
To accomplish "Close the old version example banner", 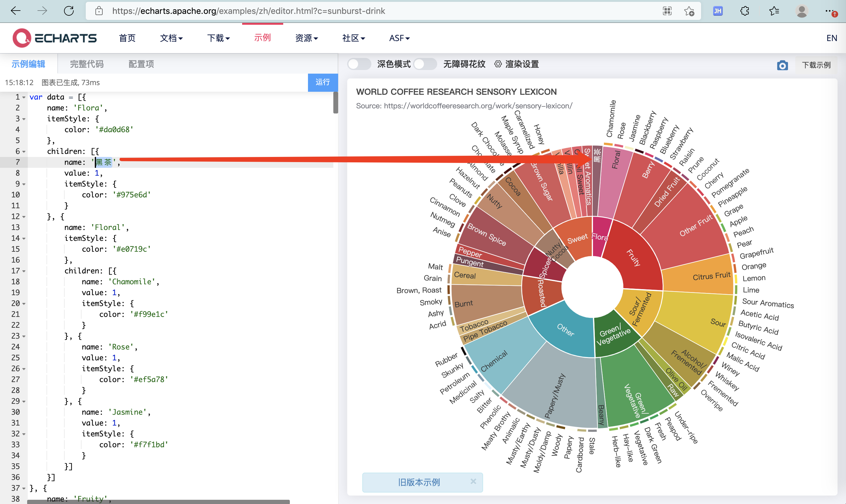I will (x=473, y=481).
